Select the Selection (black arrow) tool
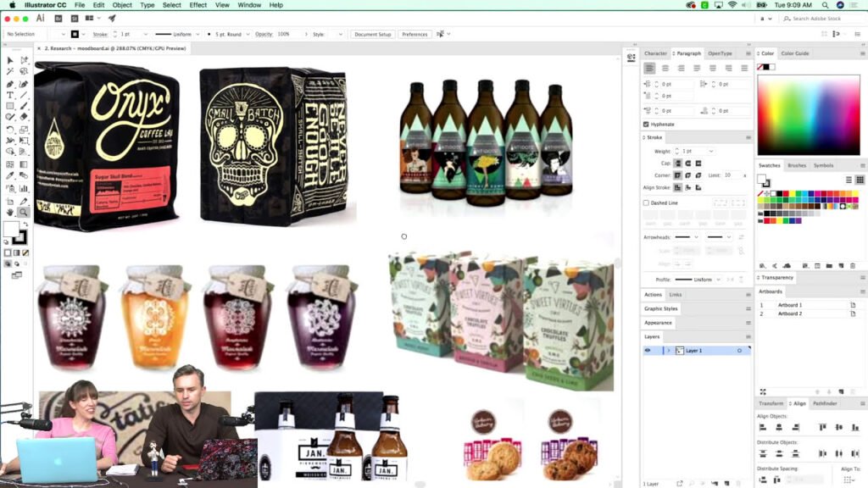Image resolution: width=868 pixels, height=488 pixels. [10, 60]
